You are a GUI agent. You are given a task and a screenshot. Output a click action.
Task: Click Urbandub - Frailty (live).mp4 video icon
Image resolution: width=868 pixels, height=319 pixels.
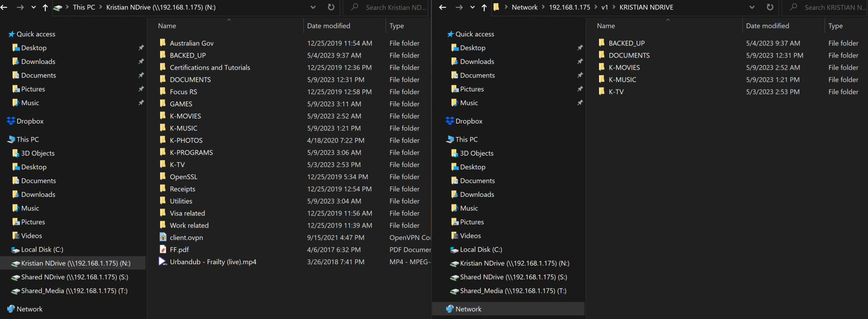(x=163, y=262)
